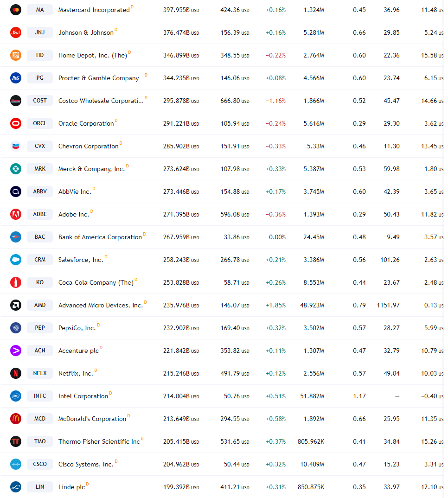
Task: Click the Cisco logo icon
Action: point(16,464)
